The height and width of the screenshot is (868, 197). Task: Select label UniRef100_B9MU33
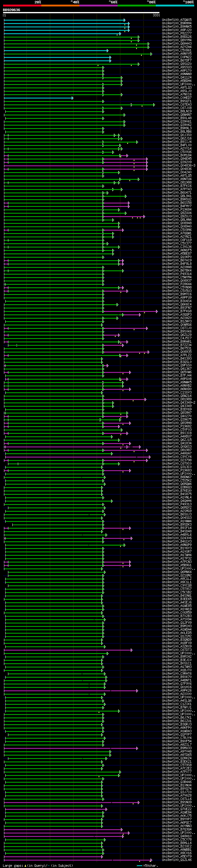point(177,749)
